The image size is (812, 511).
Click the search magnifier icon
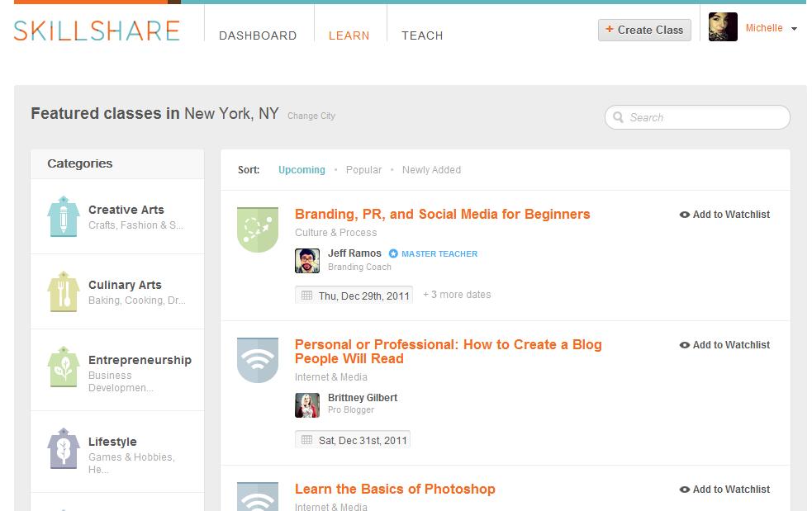(x=618, y=117)
